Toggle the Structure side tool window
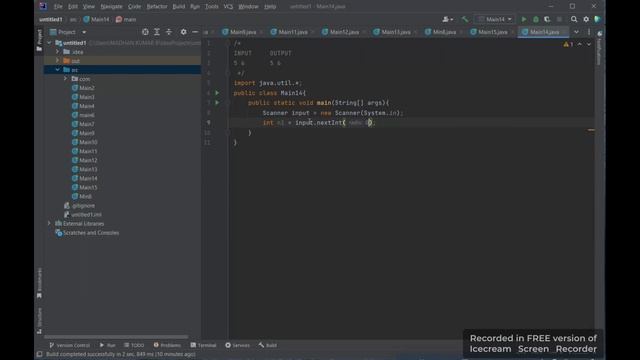Image resolution: width=640 pixels, height=360 pixels. (x=39, y=321)
